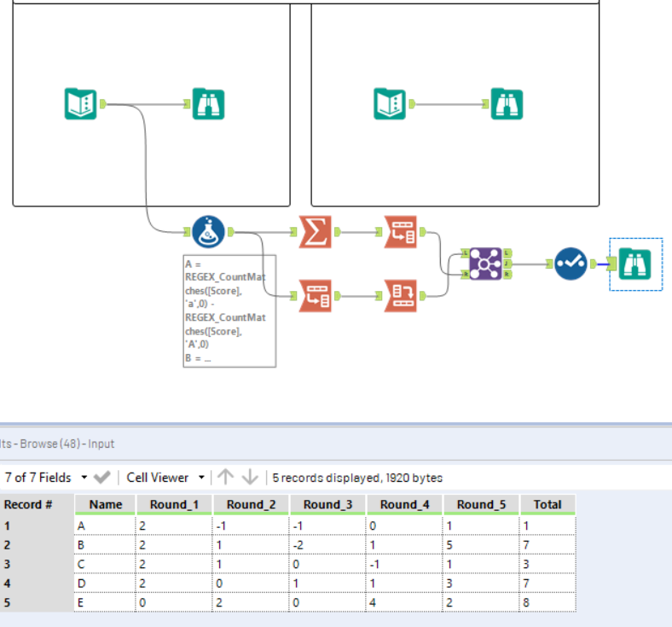Click the Formula tool output anchor

click(231, 232)
